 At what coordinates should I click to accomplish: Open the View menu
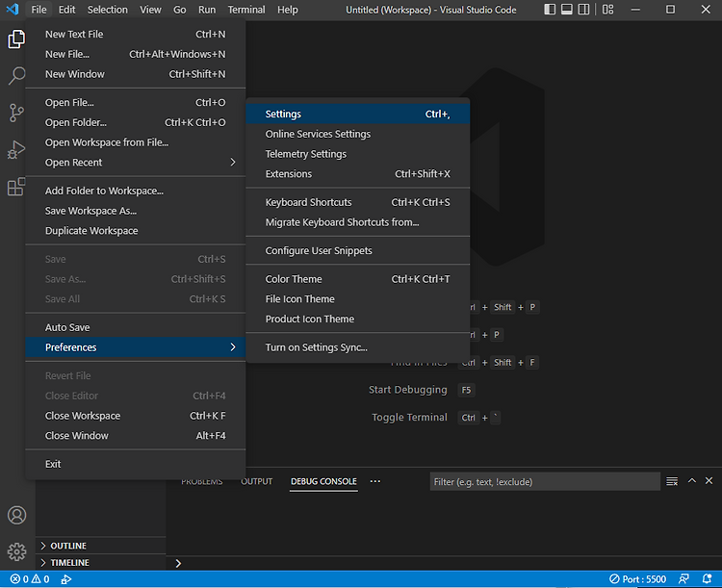pyautogui.click(x=150, y=10)
